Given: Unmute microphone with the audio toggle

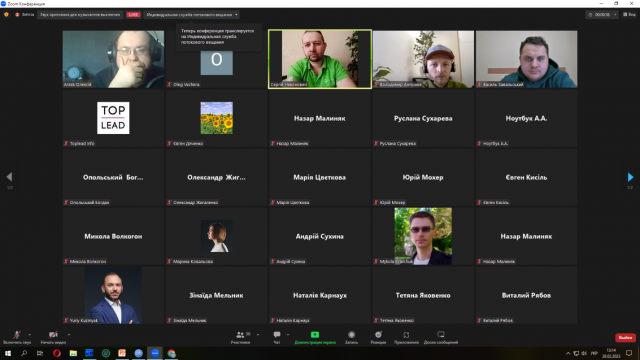Looking at the screenshot, I should tap(17, 335).
